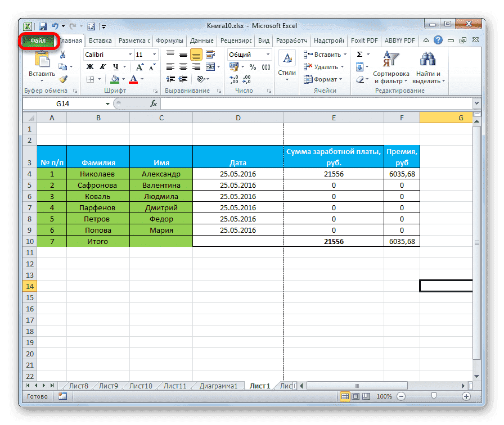Save the workbook via Quick Access toolbar

pos(43,26)
